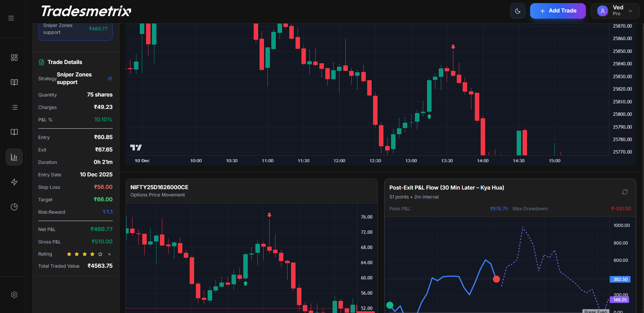Set rating to two stars
The height and width of the screenshot is (313, 644).
(77, 254)
